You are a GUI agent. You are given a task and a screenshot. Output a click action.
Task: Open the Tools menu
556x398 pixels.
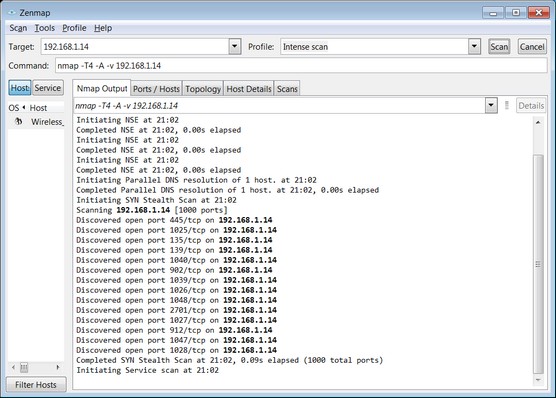[x=44, y=28]
